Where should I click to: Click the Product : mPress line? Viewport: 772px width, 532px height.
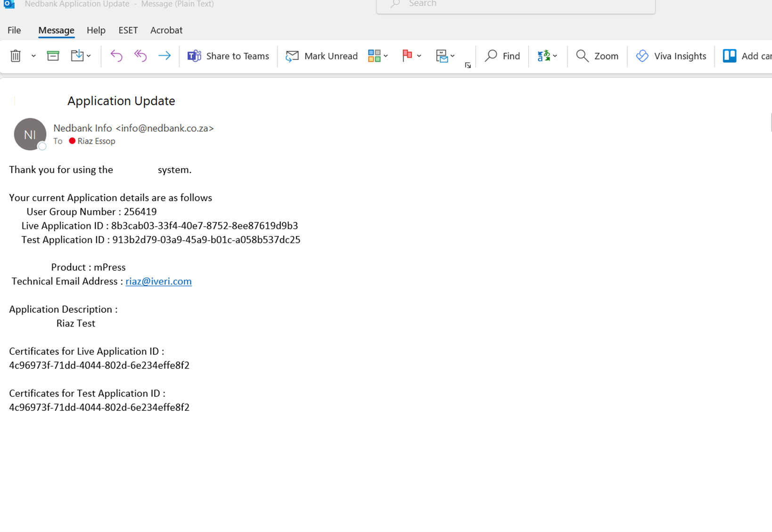[88, 267]
